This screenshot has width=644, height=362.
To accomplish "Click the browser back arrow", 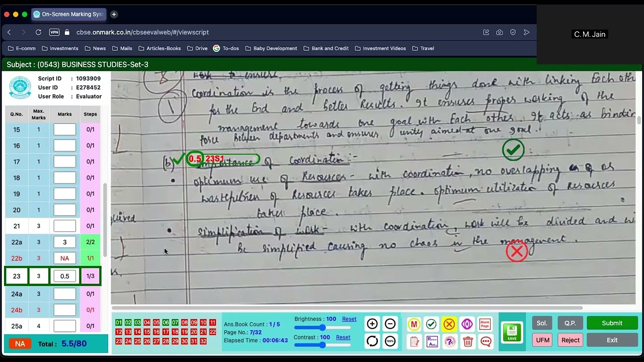I will (x=9, y=32).
